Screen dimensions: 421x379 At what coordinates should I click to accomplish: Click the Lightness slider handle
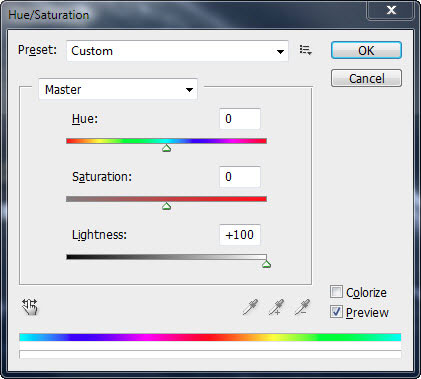coord(266,264)
